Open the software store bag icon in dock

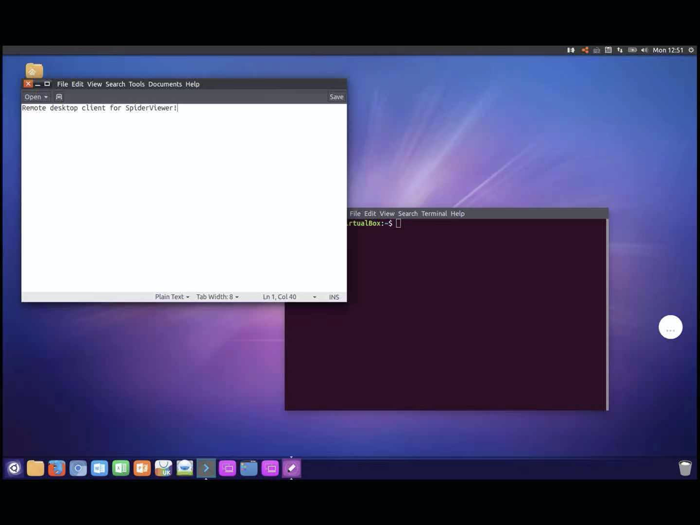pyautogui.click(x=163, y=468)
